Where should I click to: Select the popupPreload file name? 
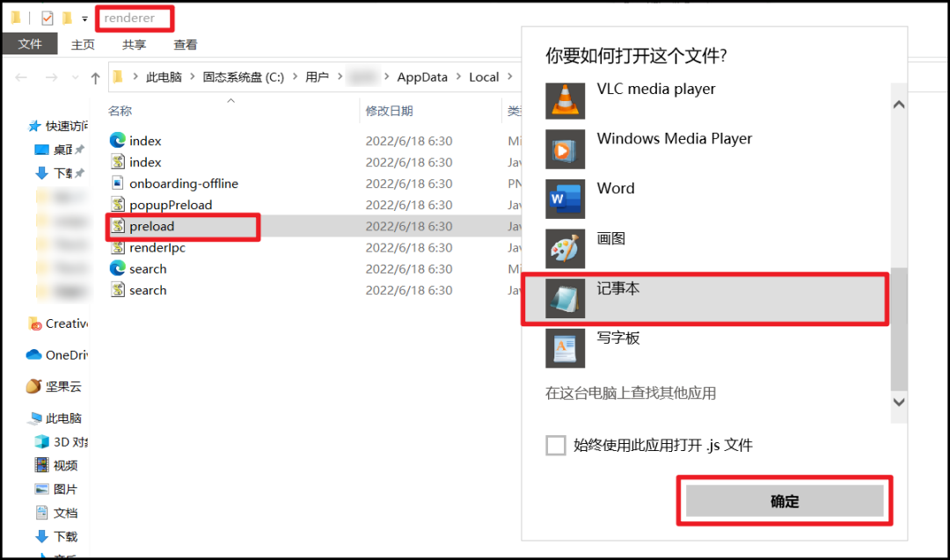tap(171, 205)
